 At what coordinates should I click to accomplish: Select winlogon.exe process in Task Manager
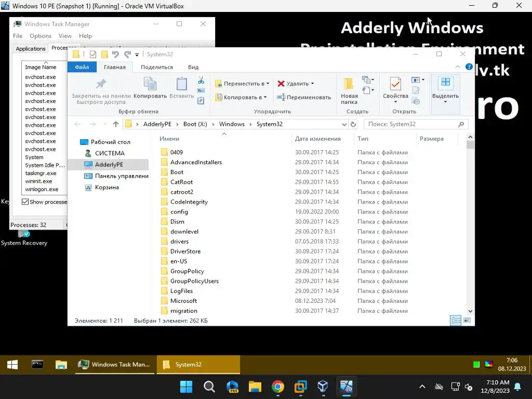tap(42, 189)
